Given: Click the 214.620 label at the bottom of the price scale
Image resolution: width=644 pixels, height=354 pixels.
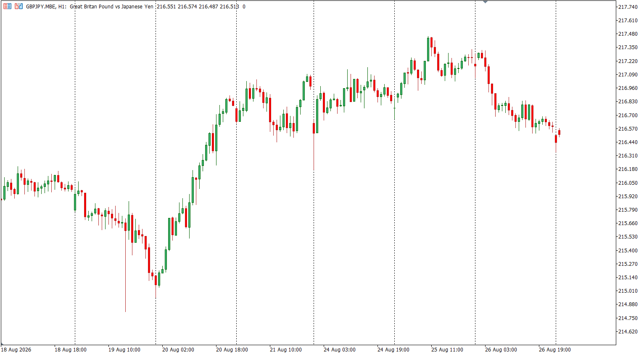Looking at the screenshot, I should (x=628, y=331).
